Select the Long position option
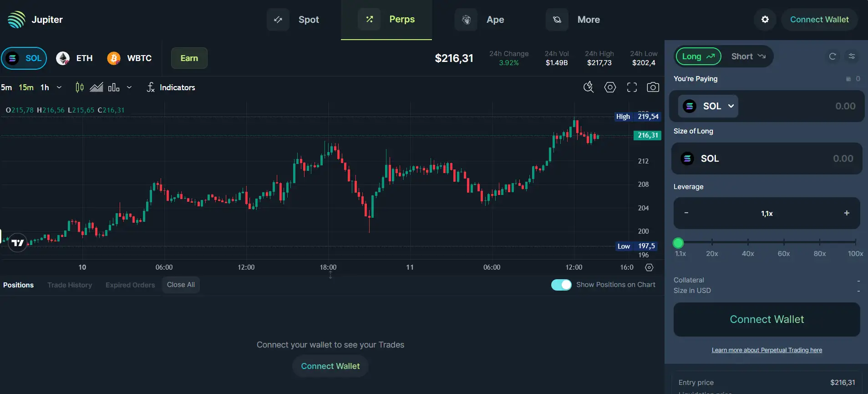 click(698, 56)
